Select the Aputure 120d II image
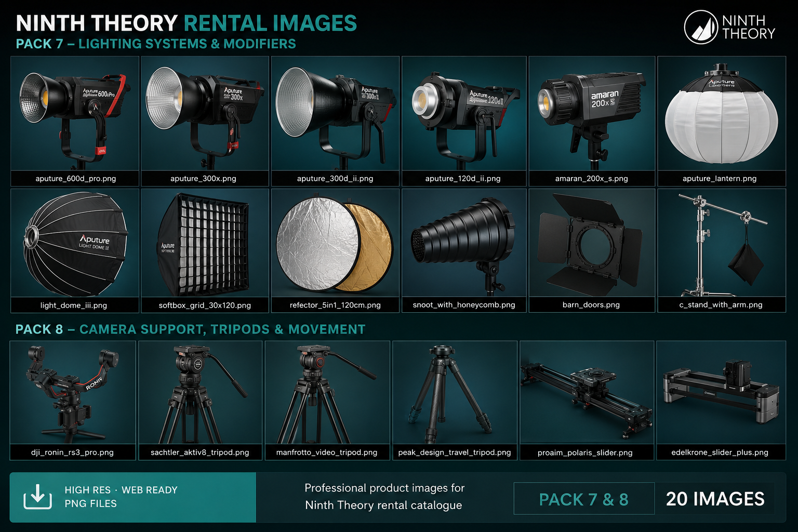 (464, 113)
